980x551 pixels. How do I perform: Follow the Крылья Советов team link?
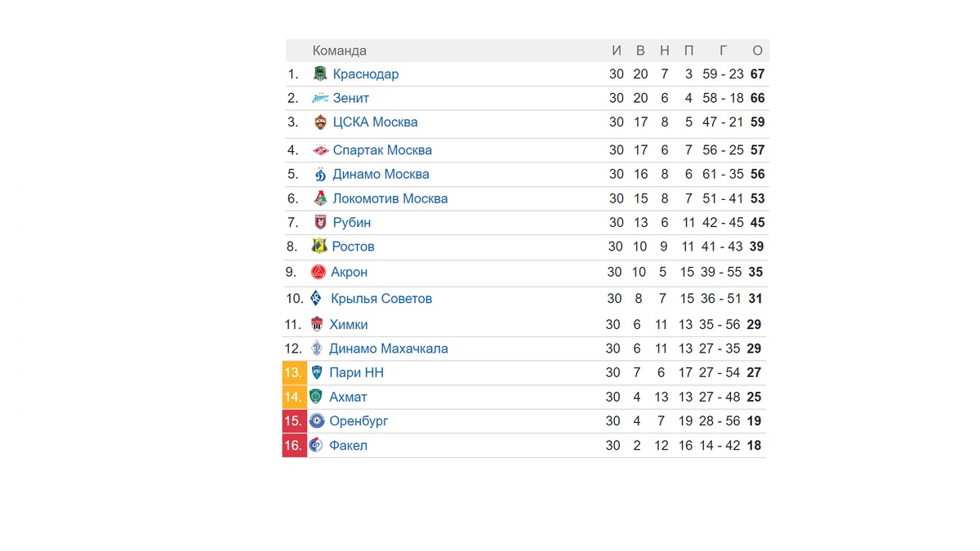(x=381, y=299)
